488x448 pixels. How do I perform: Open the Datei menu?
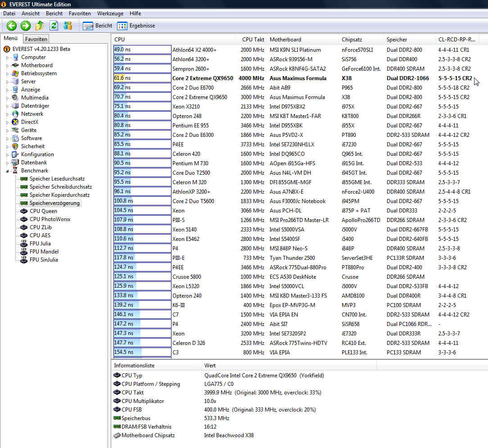[9, 14]
